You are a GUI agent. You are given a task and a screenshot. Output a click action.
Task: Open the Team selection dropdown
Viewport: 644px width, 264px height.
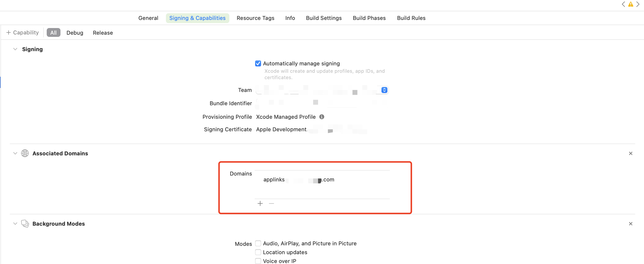pos(384,90)
